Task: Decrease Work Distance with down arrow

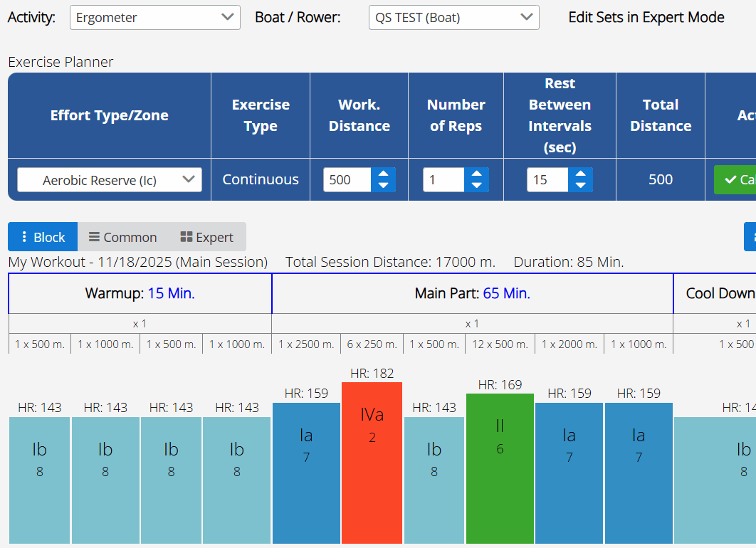Action: click(383, 186)
